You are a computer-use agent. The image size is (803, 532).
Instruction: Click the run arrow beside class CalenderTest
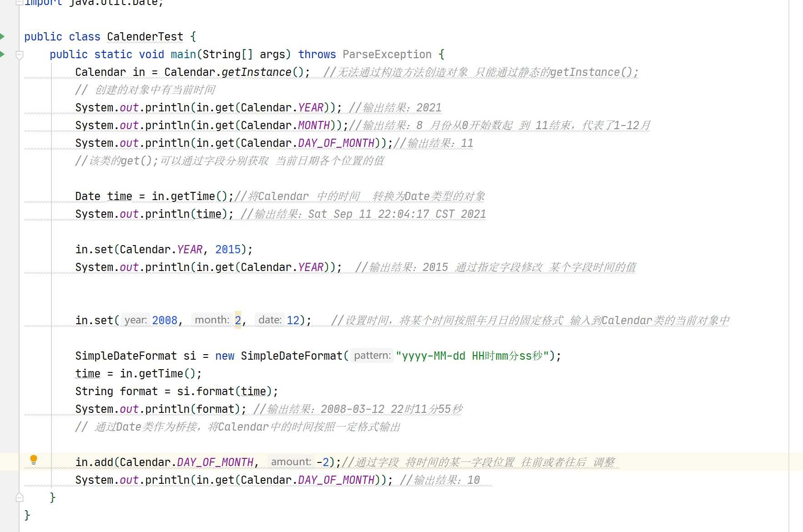2,36
